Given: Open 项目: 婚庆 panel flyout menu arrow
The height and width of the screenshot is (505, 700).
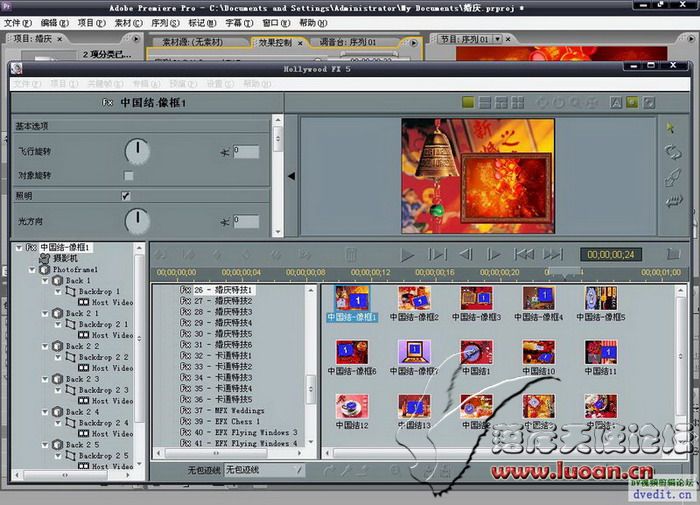Looking at the screenshot, I should 136,39.
